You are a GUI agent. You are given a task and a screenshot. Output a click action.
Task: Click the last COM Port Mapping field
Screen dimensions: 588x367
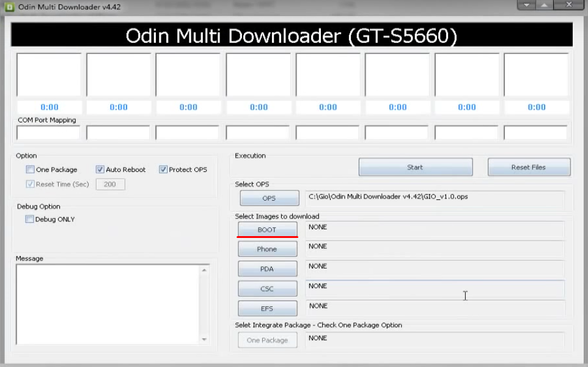point(535,133)
